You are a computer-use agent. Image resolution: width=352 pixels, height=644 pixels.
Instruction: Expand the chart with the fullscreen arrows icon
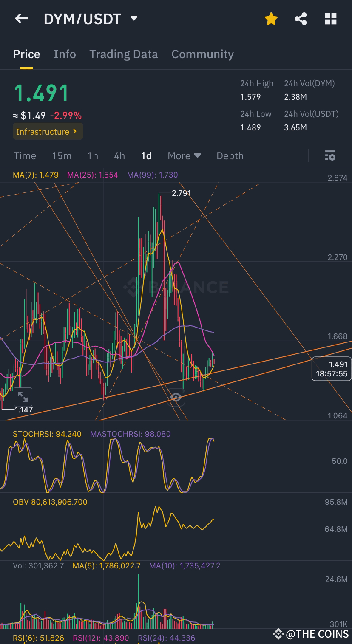(23, 397)
